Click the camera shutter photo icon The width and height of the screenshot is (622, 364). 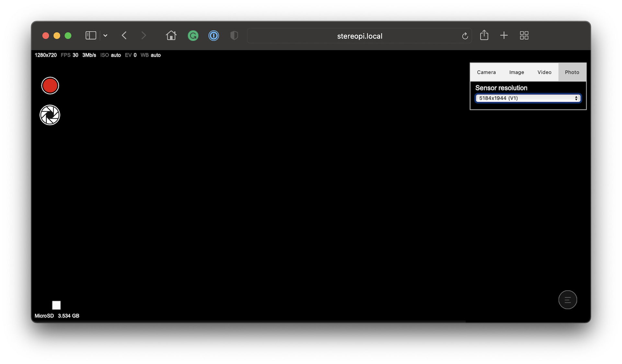[x=50, y=115]
